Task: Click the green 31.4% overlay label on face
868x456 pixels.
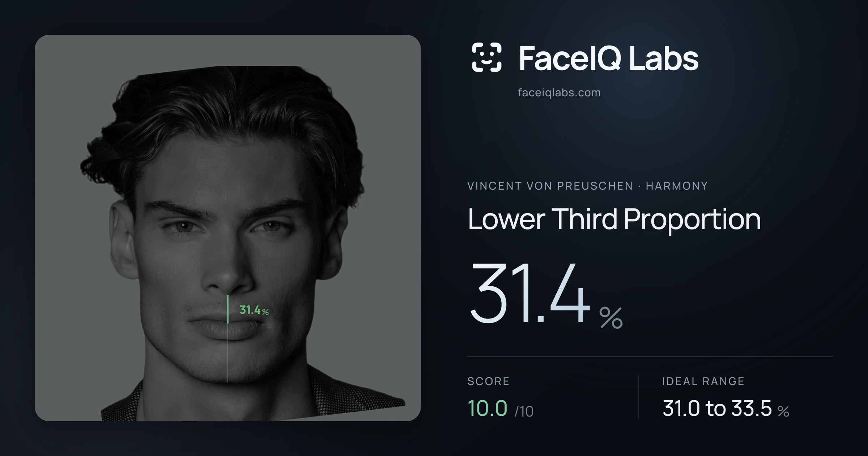Action: (254, 310)
